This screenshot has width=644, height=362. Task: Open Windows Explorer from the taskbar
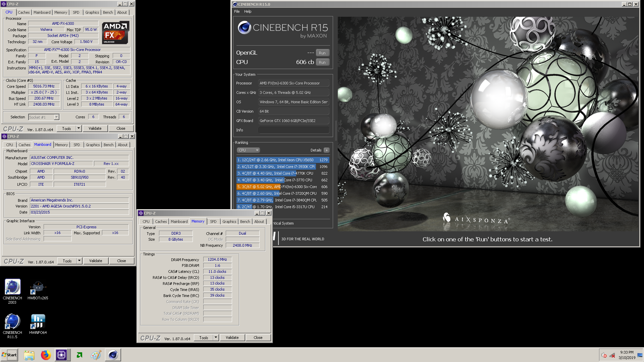pyautogui.click(x=29, y=355)
